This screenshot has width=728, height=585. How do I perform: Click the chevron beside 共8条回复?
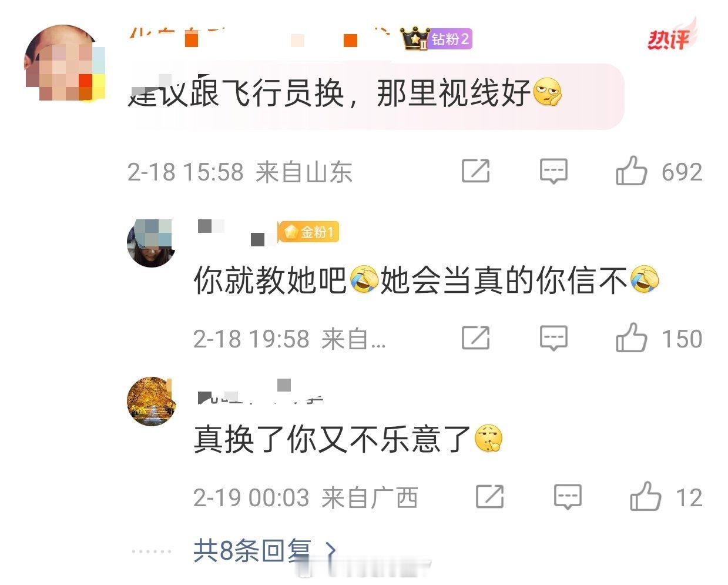coord(331,551)
